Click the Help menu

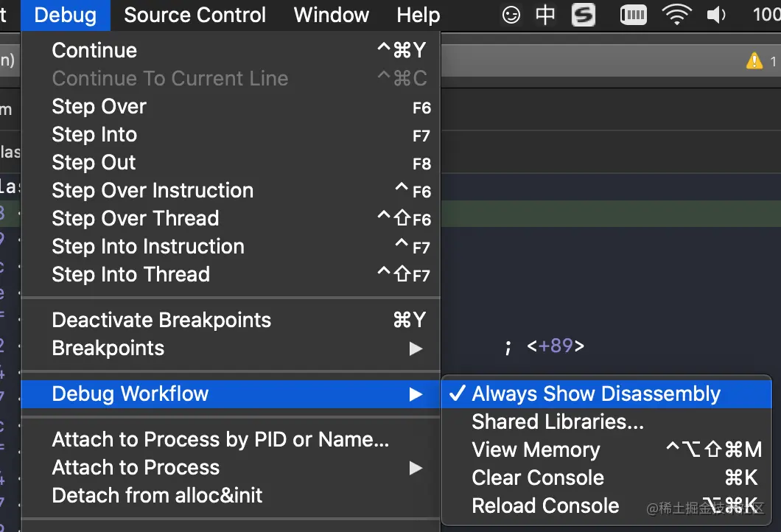pos(418,15)
